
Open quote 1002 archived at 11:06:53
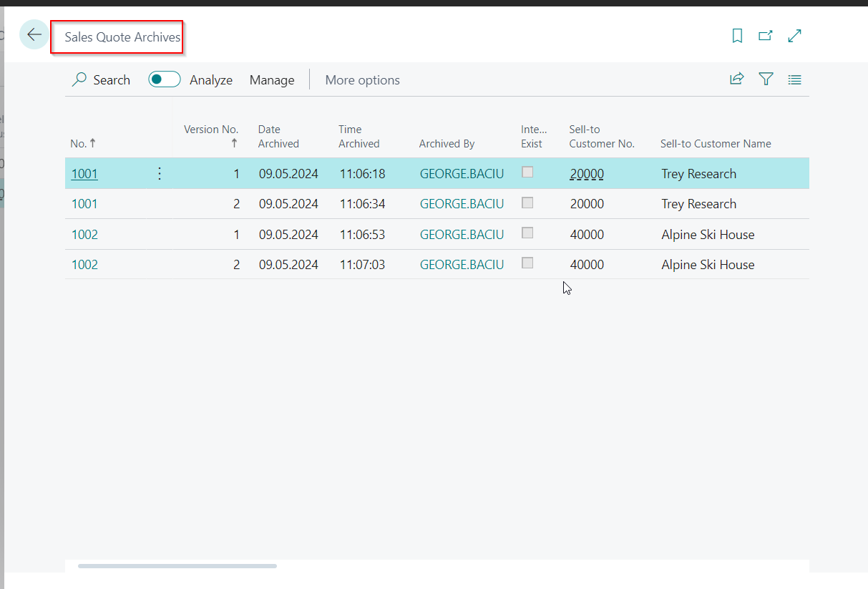click(84, 235)
